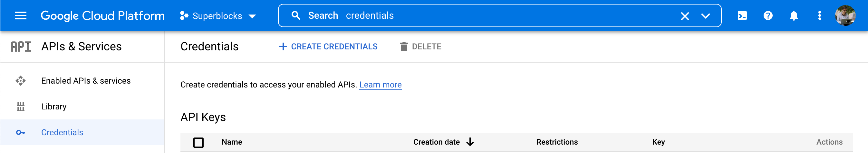This screenshot has height=153, width=868.
Task: Open the Learn more link
Action: click(x=381, y=85)
